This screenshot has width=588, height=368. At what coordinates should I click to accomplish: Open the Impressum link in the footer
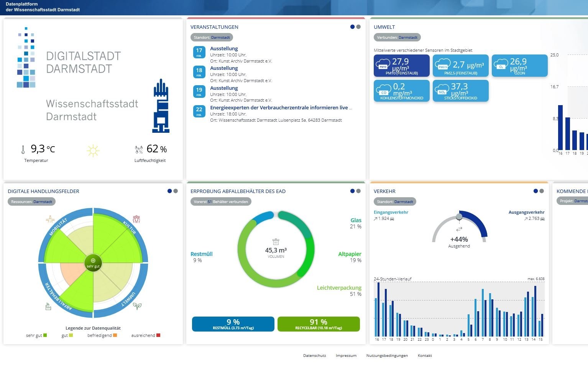[x=346, y=356]
